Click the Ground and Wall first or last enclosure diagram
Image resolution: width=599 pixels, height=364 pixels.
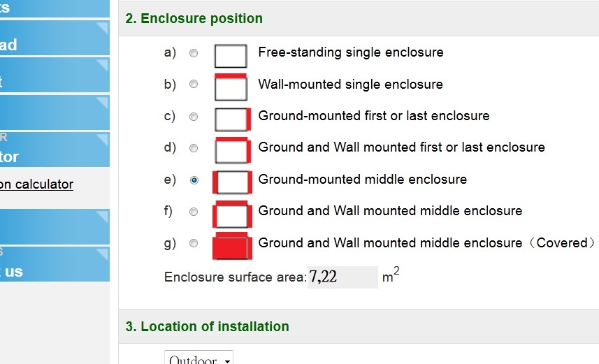[x=232, y=150]
